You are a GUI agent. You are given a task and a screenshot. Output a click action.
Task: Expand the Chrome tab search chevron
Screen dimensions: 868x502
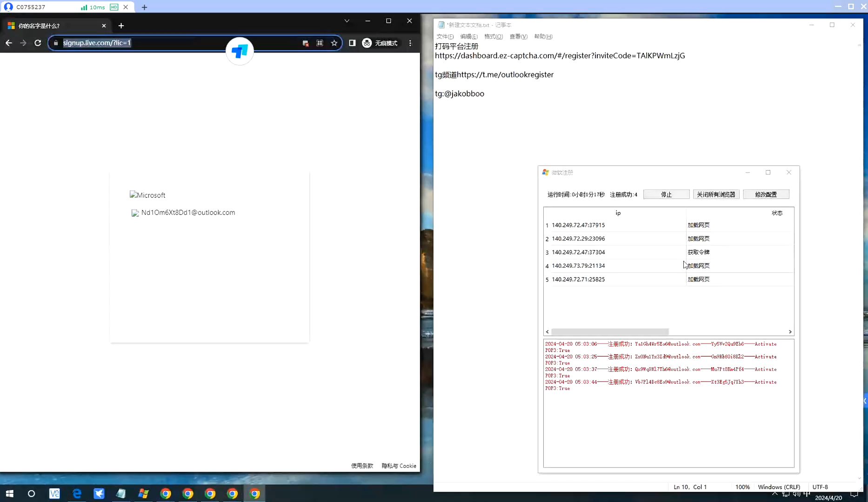coord(347,21)
